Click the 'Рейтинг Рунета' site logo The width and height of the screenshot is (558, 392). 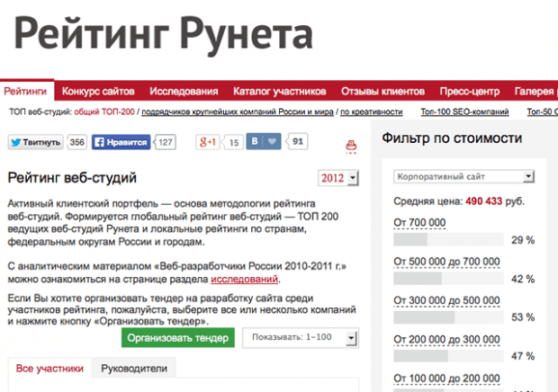pos(163,35)
